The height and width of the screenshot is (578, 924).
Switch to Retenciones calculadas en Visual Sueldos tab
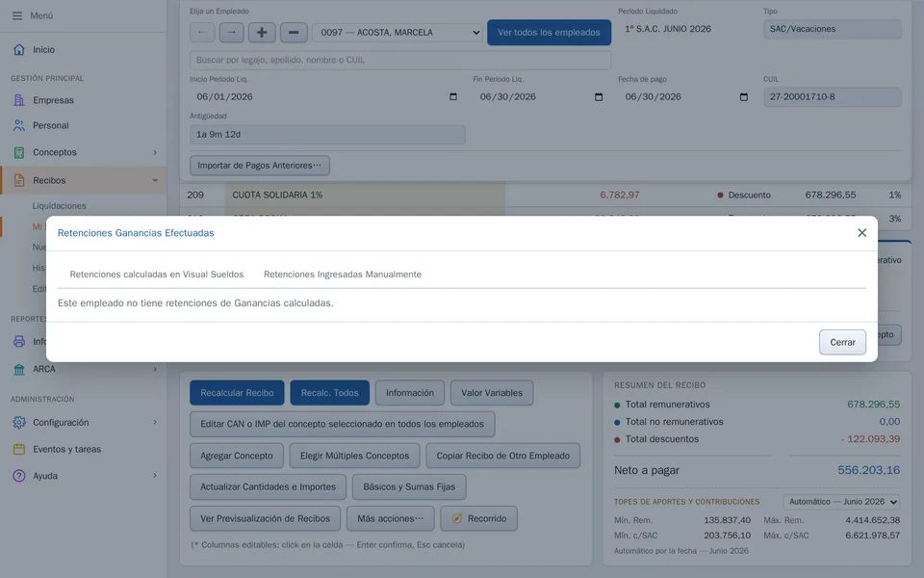click(157, 275)
